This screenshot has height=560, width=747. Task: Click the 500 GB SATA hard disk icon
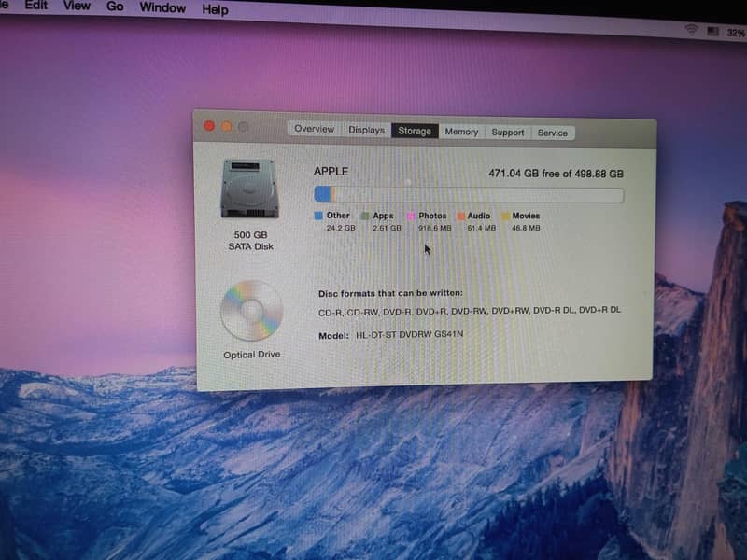[x=249, y=189]
